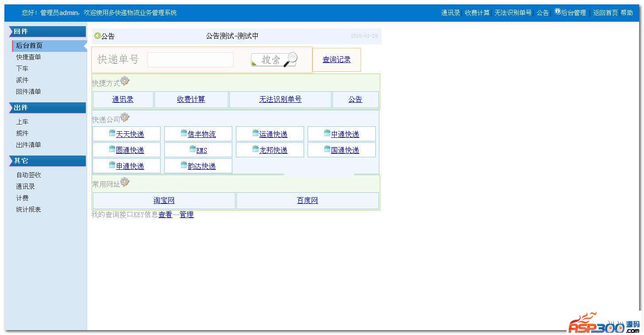Click the info icon beside 后台管理
Viewport: 644px width, 335px height.
(x=558, y=12)
